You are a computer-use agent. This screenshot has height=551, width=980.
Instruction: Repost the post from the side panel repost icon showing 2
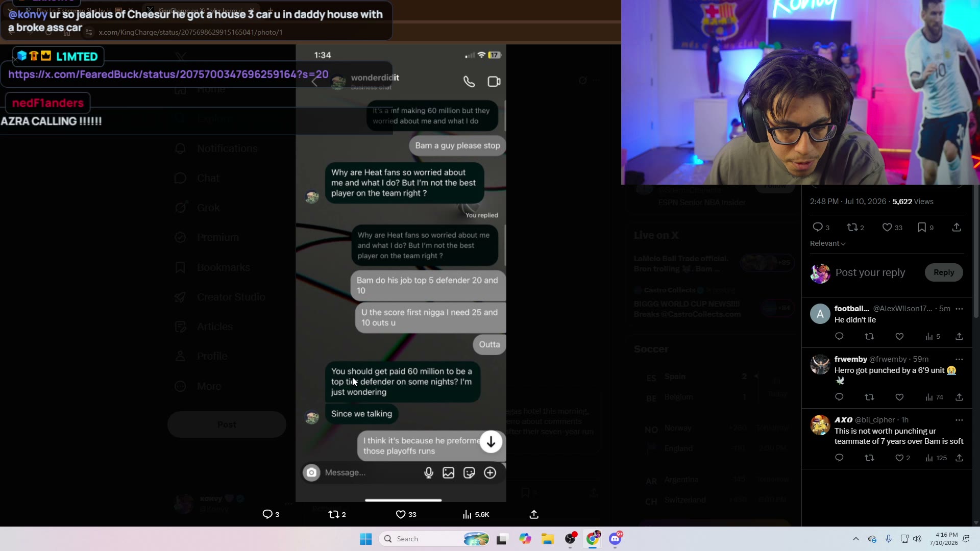click(x=855, y=228)
